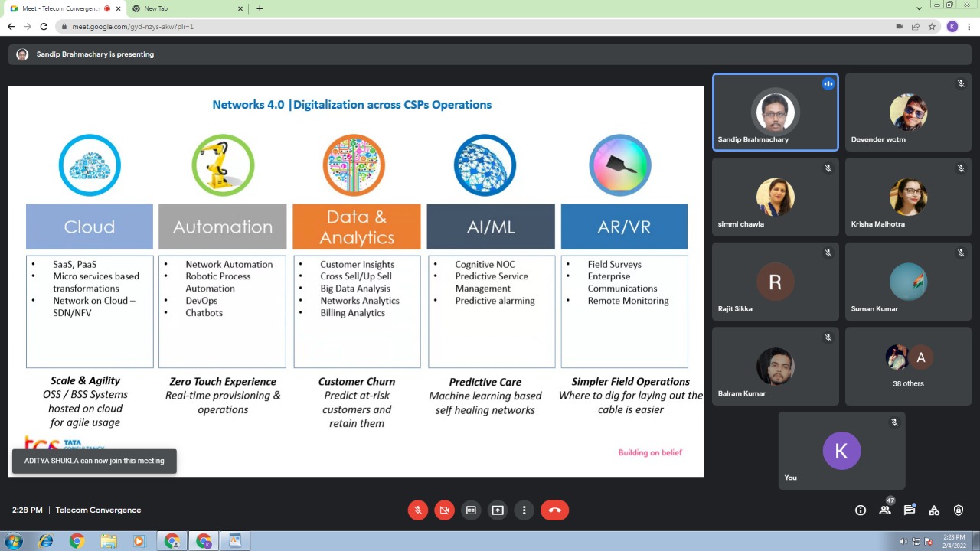The width and height of the screenshot is (980, 551).
Task: Open Internet Explorer from the taskbar
Action: click(45, 541)
